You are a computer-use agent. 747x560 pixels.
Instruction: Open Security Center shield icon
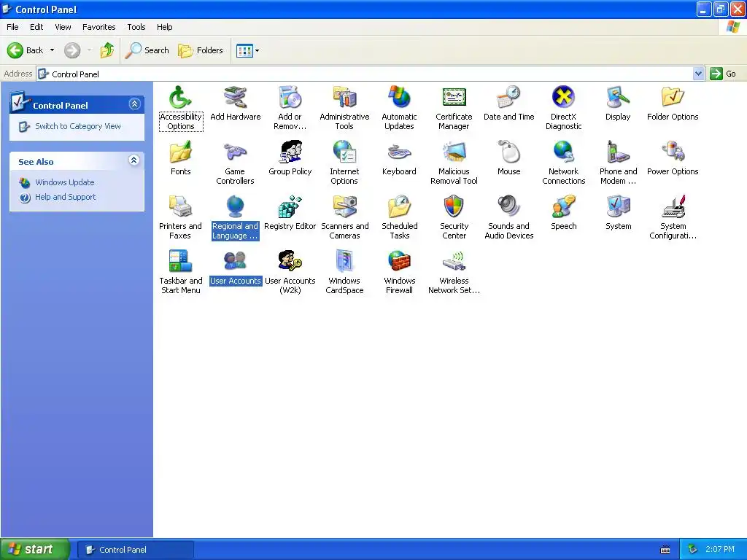pos(454,207)
